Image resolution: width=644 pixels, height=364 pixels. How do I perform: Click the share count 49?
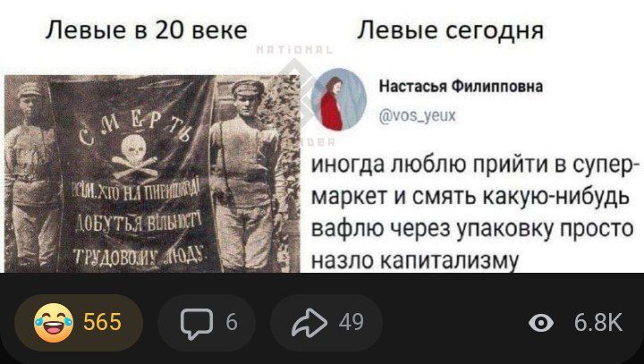(x=352, y=322)
